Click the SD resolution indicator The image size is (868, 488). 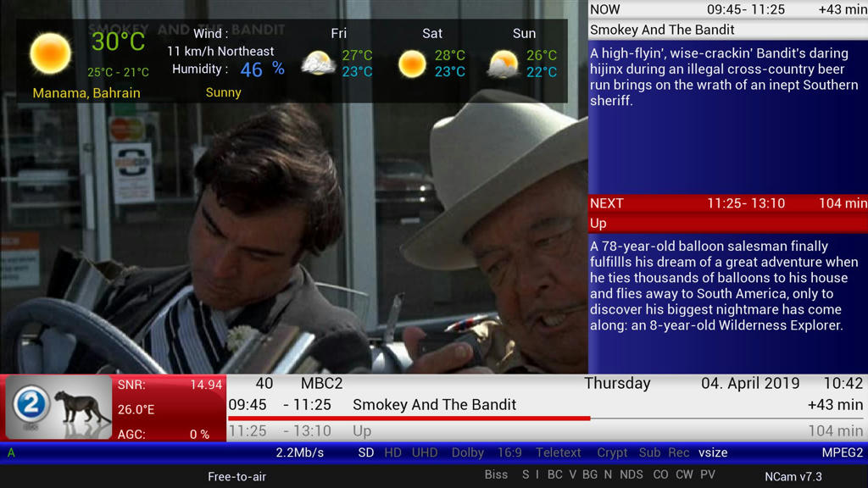click(366, 452)
